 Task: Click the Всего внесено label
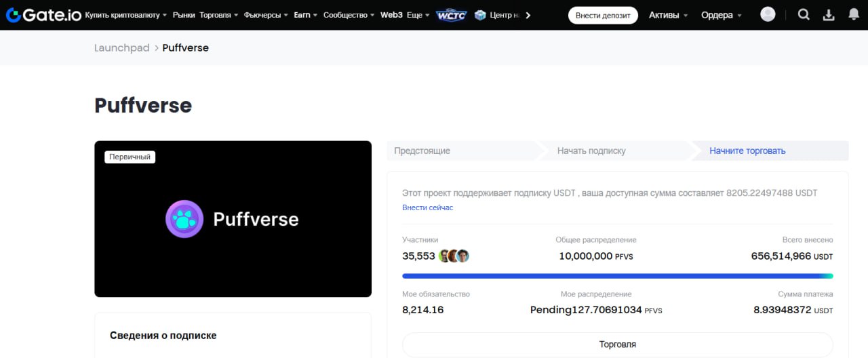coord(808,239)
